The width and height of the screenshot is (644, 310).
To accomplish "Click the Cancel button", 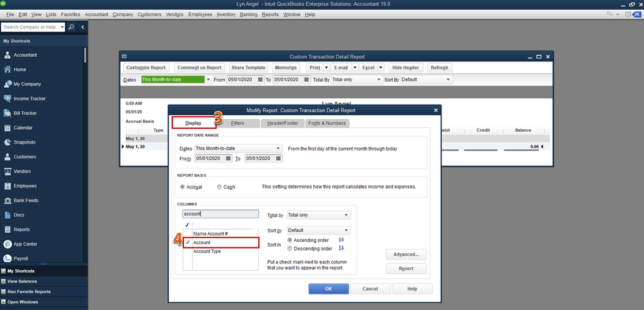I will [370, 289].
